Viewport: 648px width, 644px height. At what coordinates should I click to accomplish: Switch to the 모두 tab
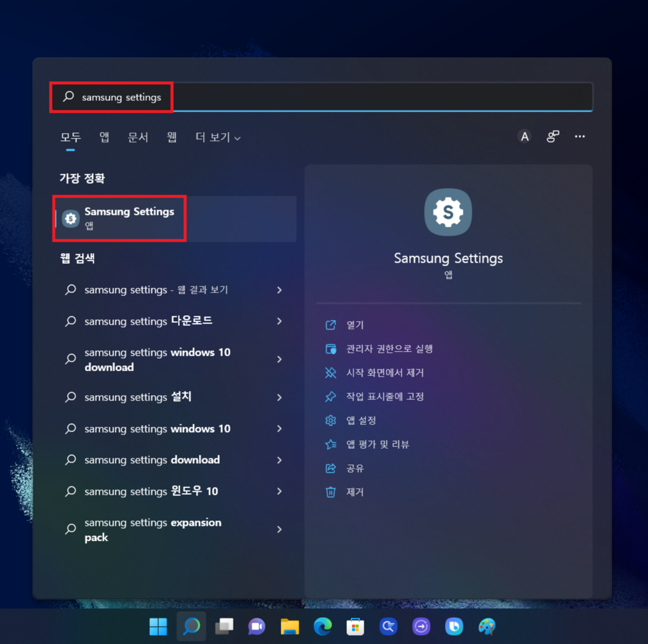click(70, 137)
